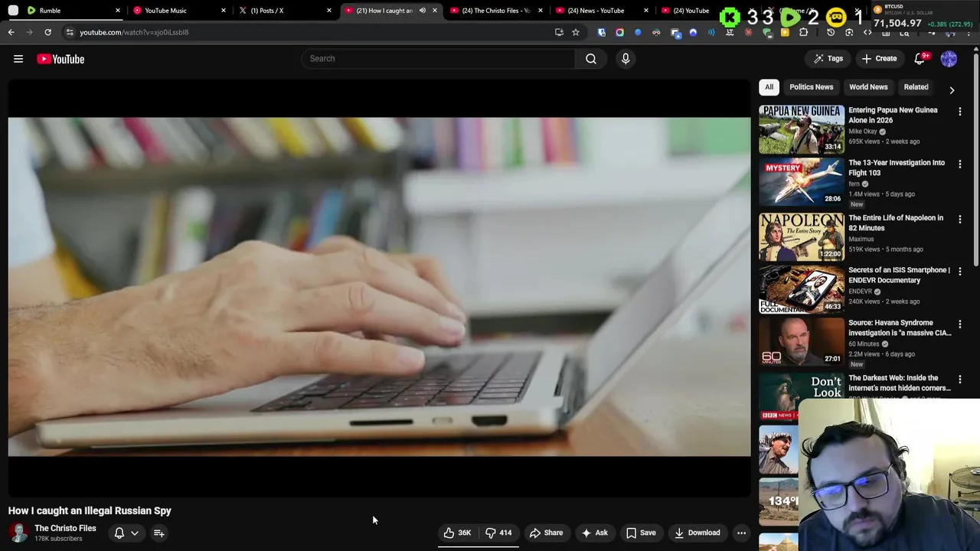
Task: View site information icon in address bar
Action: click(x=70, y=32)
